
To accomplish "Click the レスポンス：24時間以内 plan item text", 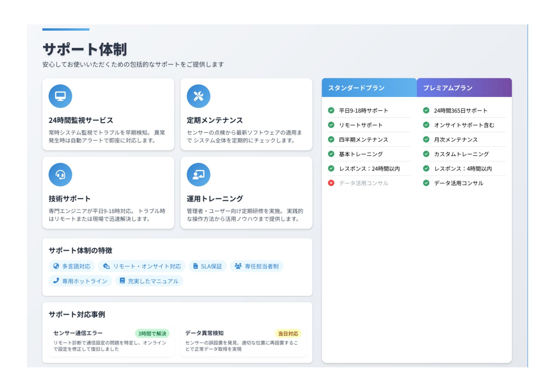I will click(x=369, y=169).
